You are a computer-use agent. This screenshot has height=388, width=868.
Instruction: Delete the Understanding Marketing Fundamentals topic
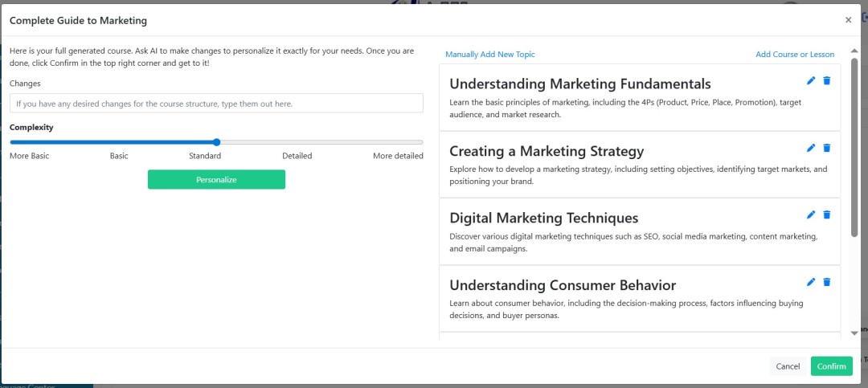tap(827, 81)
